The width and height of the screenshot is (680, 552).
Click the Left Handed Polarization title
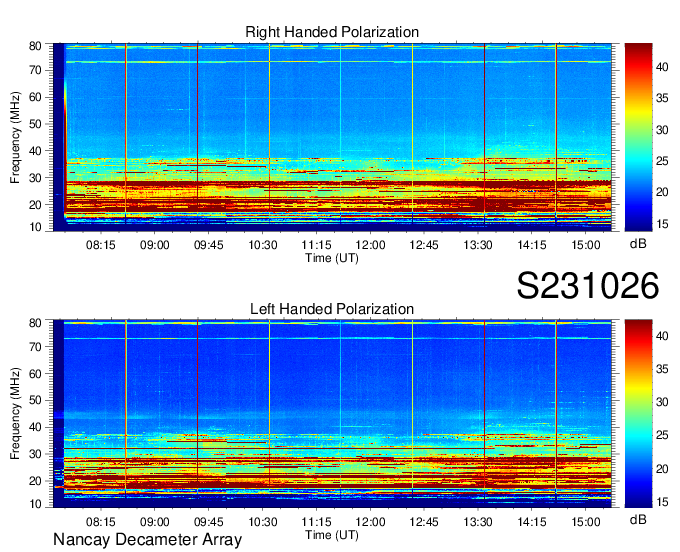point(332,309)
